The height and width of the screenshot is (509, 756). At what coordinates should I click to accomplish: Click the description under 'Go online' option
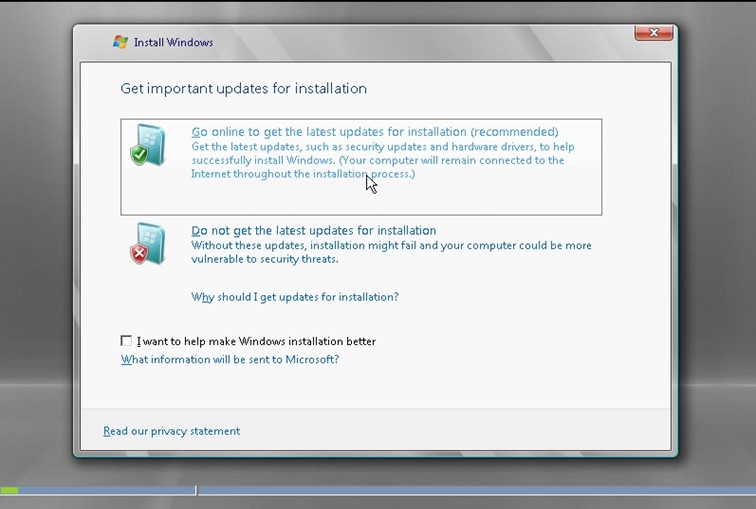tap(382, 160)
